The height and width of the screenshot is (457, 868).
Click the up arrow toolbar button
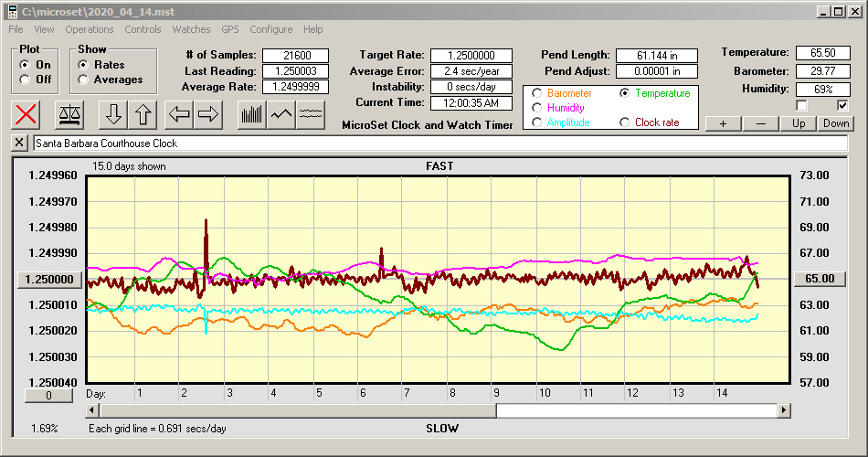pos(143,114)
